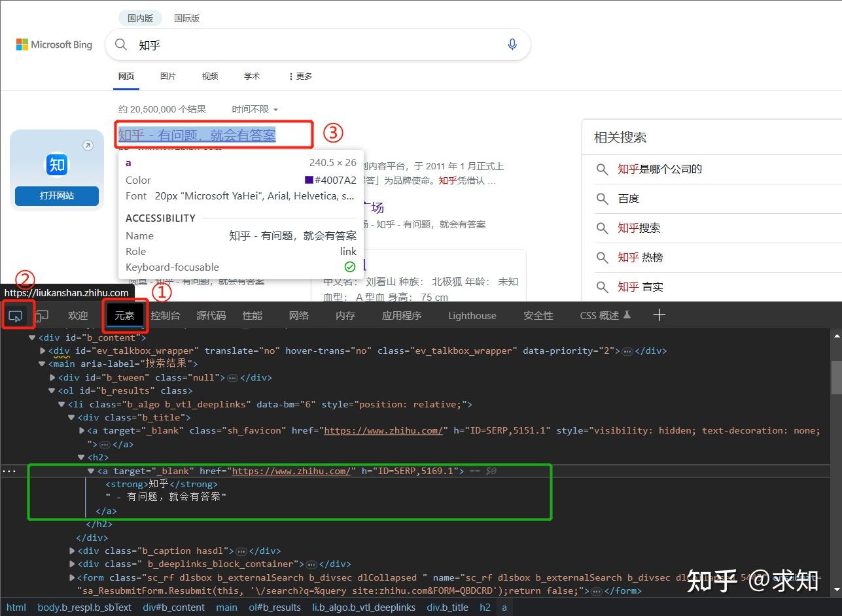The height and width of the screenshot is (616, 842).
Task: Select the 国际版 Bing version
Action: tap(187, 18)
